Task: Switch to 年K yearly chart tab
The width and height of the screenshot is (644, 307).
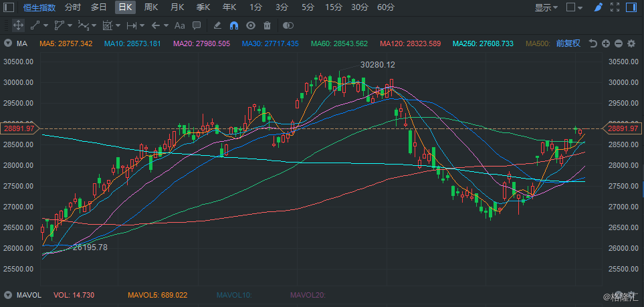Action: (229, 7)
